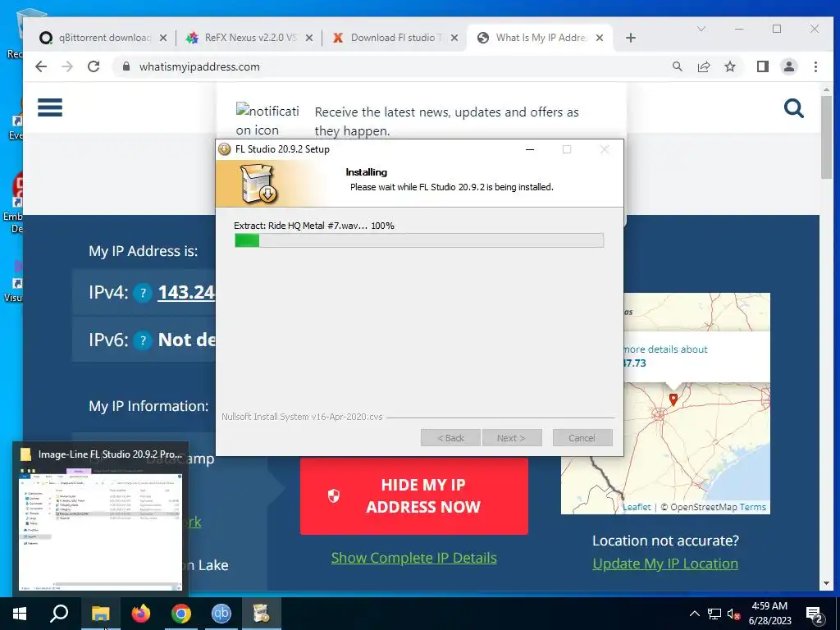The height and width of the screenshot is (630, 840).
Task: Click HIDE MY IP ADDRESS NOW
Action: [413, 496]
